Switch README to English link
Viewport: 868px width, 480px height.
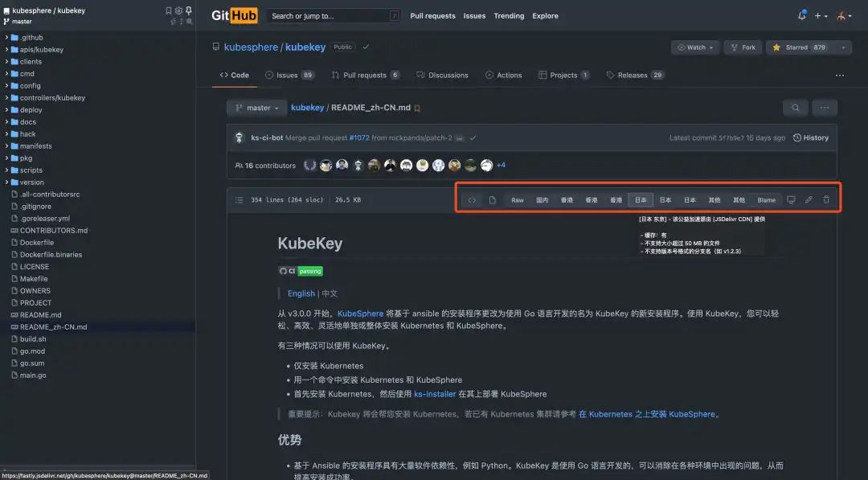[301, 294]
